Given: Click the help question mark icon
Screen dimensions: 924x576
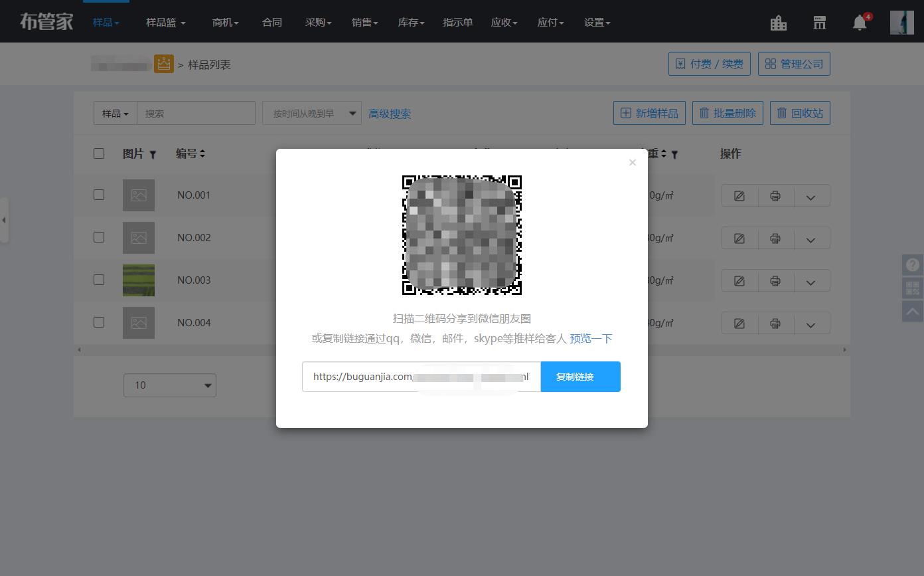Looking at the screenshot, I should point(913,264).
